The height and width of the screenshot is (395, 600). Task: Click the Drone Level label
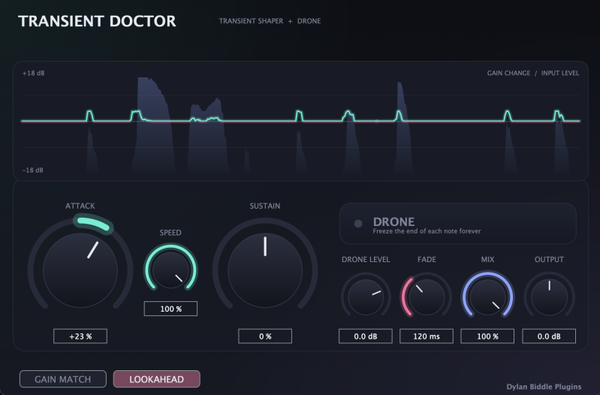365,260
